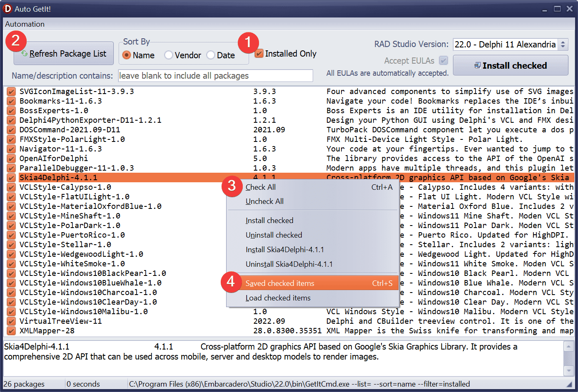Select the OpenAIforDelphi package name

point(54,159)
